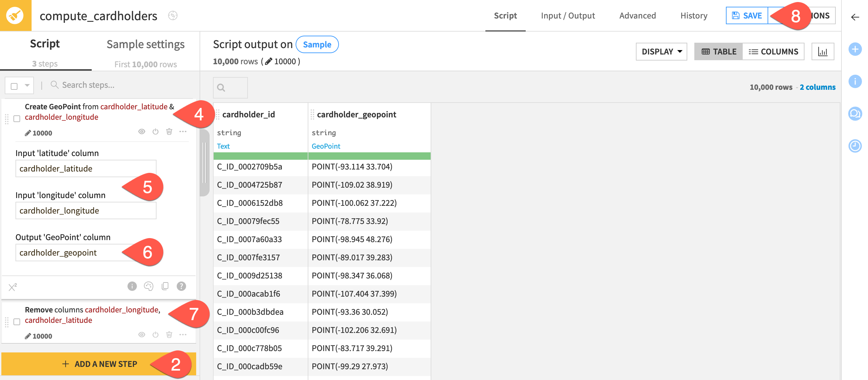
Task: Open the Advanced tab
Action: click(x=638, y=15)
